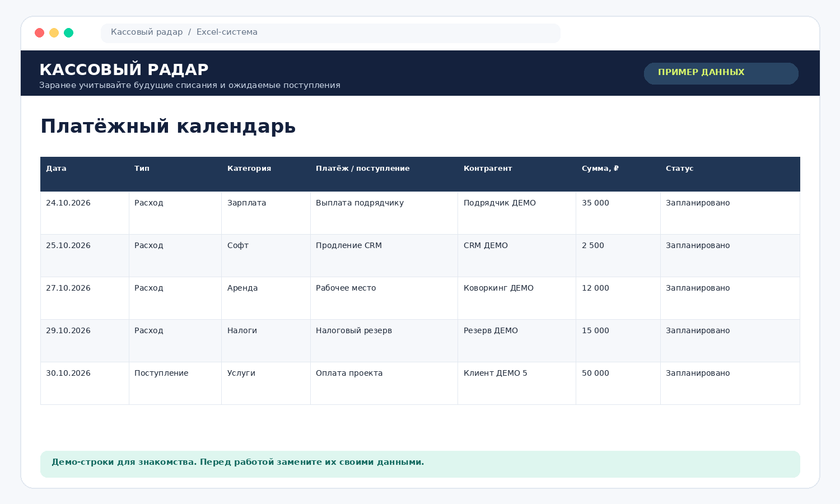The height and width of the screenshot is (504, 840).
Task: Click the amount 50 000
Action: 618,383
